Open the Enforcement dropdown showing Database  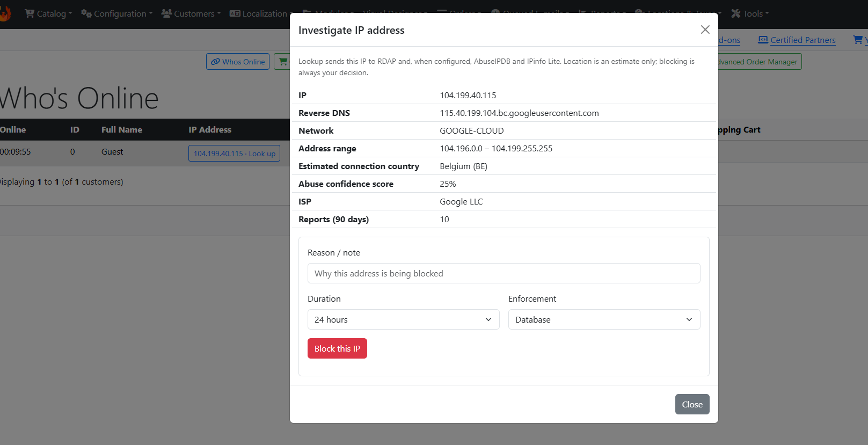604,319
